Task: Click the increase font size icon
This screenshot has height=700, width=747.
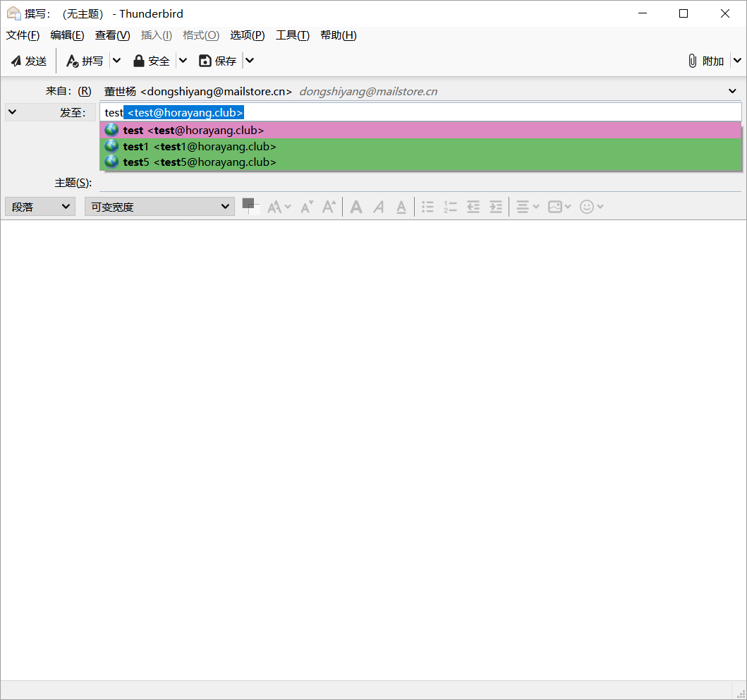Action: [329, 207]
